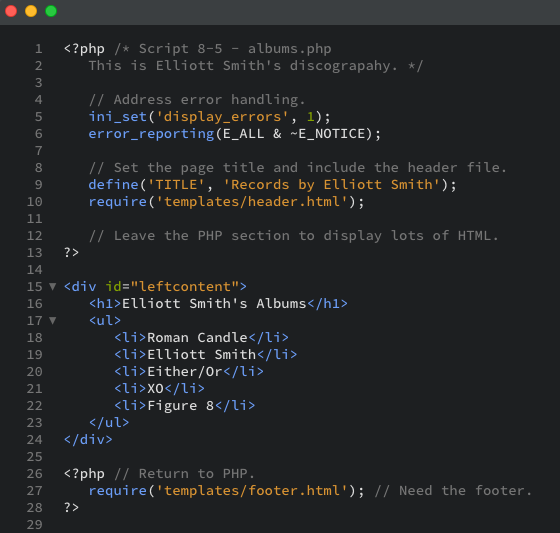Click the opening <ul> tag
The image size is (560, 533).
pos(105,320)
